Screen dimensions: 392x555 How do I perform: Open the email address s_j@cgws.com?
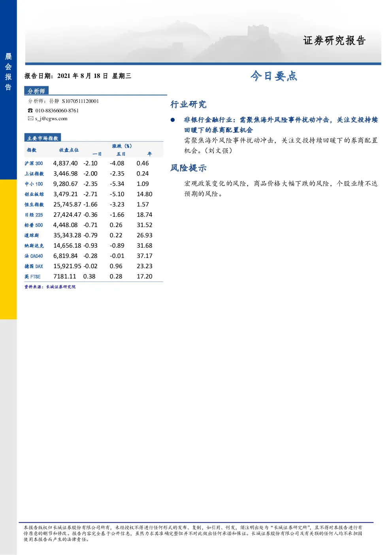(x=51, y=119)
